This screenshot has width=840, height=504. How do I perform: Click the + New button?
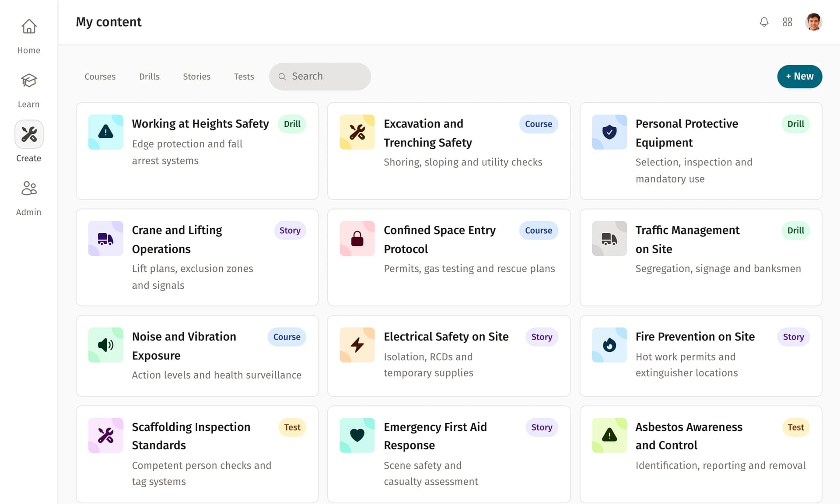[x=799, y=76]
